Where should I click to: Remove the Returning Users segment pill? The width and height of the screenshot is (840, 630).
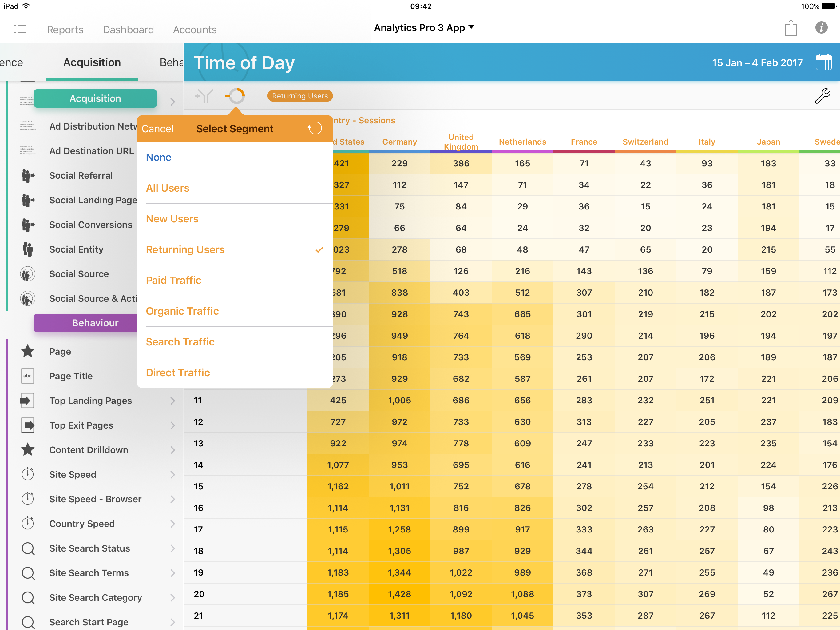[299, 96]
